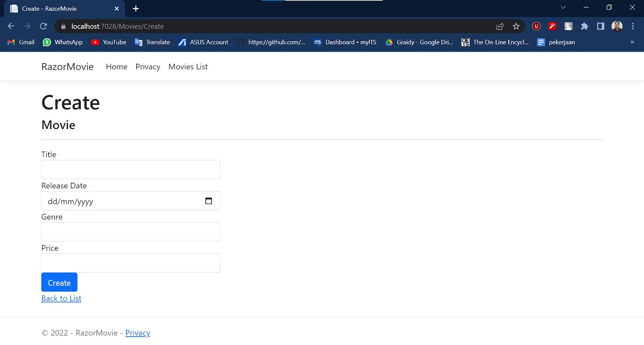644x345 pixels.
Task: Open the footer Privacy link
Action: click(x=138, y=333)
